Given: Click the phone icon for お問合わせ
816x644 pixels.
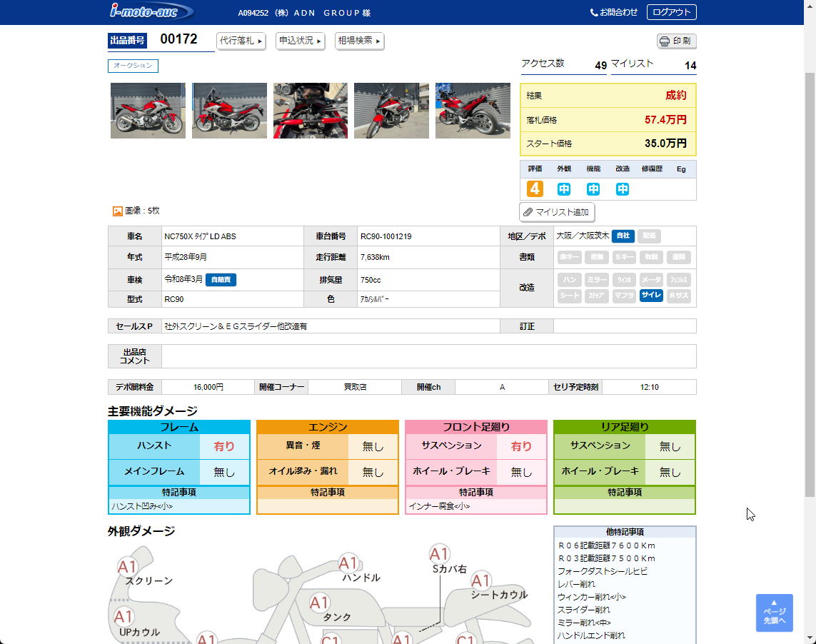Looking at the screenshot, I should click(594, 13).
